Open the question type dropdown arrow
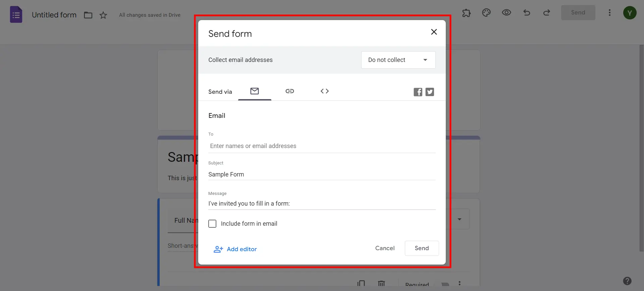This screenshot has height=291, width=644. (x=460, y=219)
